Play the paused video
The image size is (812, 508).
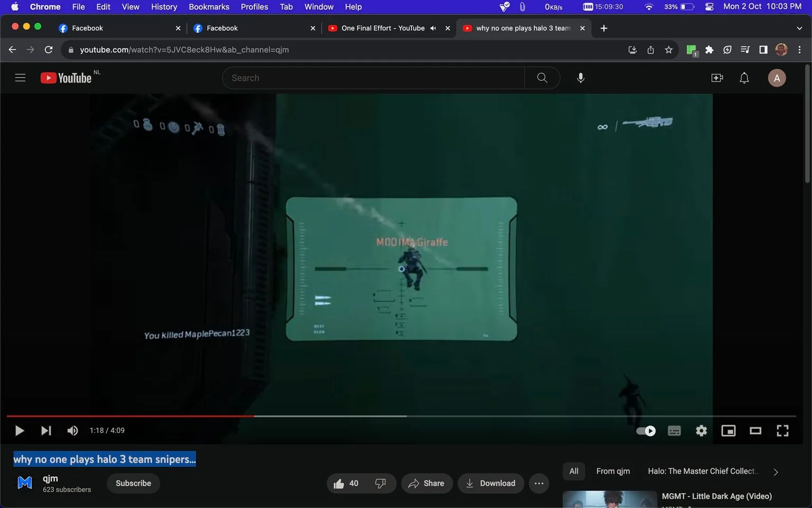click(20, 431)
